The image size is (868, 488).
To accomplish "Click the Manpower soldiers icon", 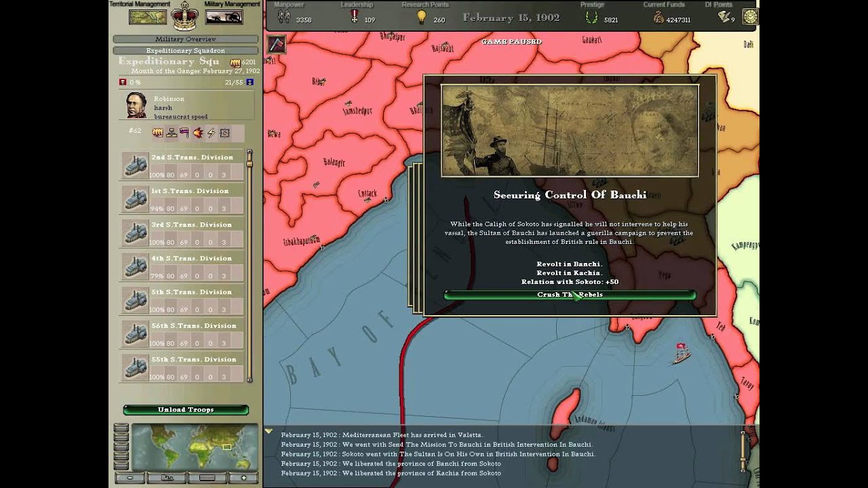I will 283,18.
